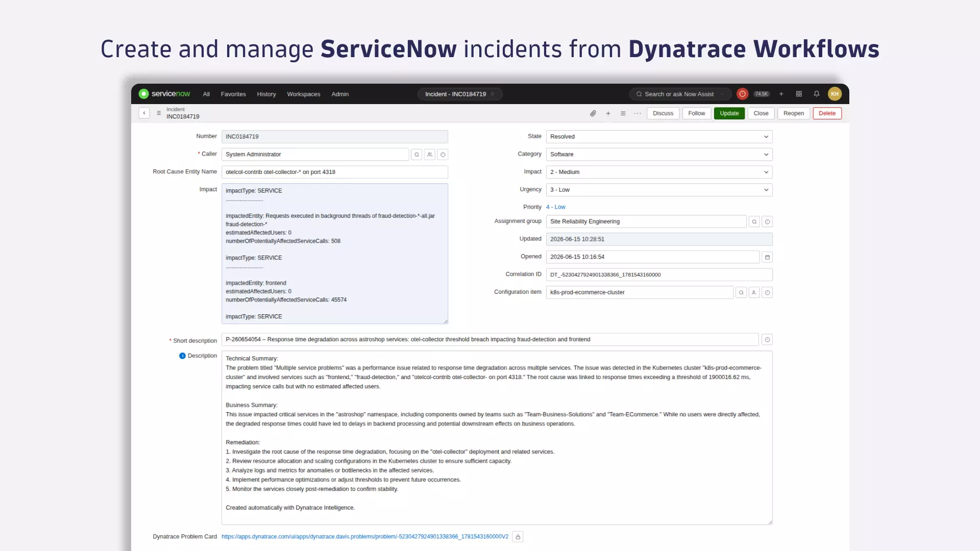Click the Configuration item lookup magnifier
Image resolution: width=980 pixels, height=551 pixels.
click(741, 292)
